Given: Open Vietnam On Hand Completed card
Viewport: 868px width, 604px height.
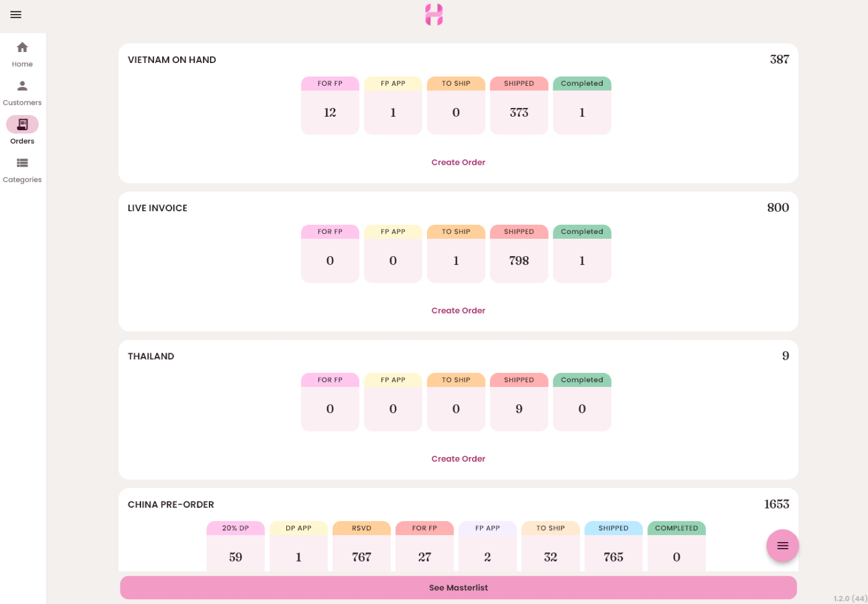Looking at the screenshot, I should [x=582, y=105].
